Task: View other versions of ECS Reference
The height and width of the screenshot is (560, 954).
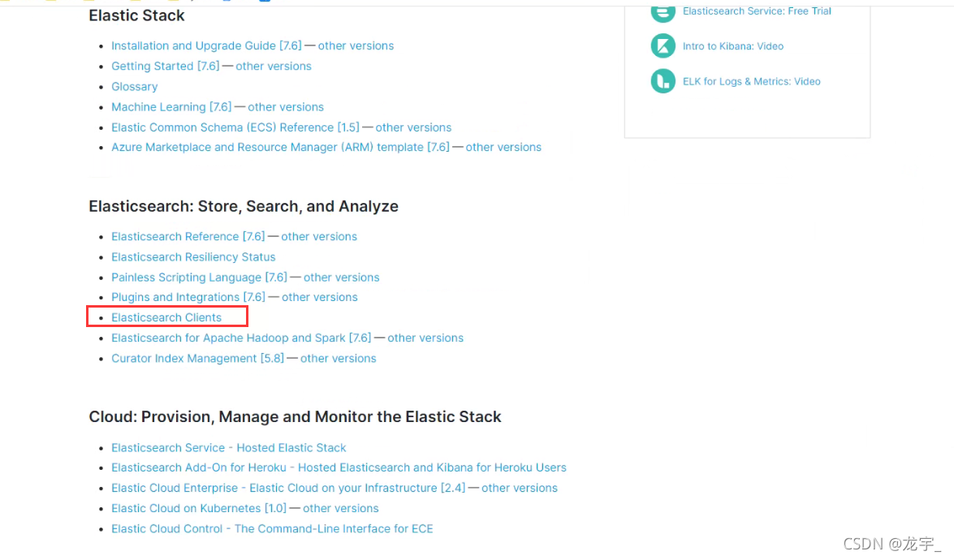Action: tap(413, 127)
